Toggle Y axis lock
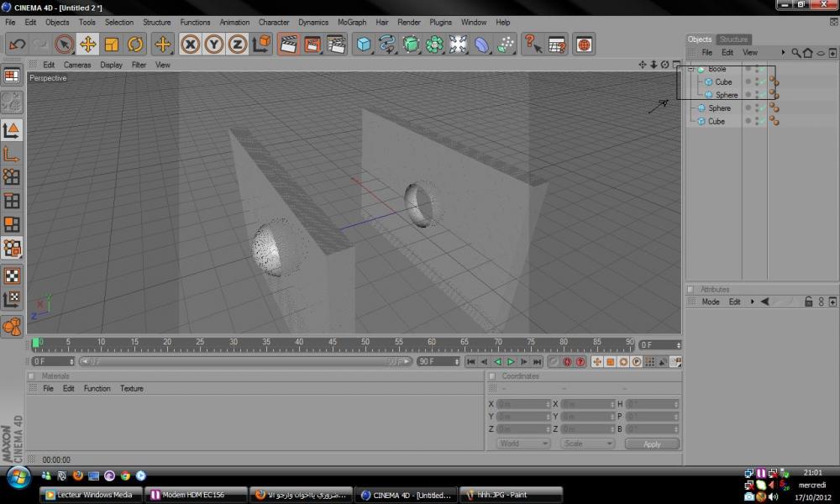 click(x=213, y=44)
